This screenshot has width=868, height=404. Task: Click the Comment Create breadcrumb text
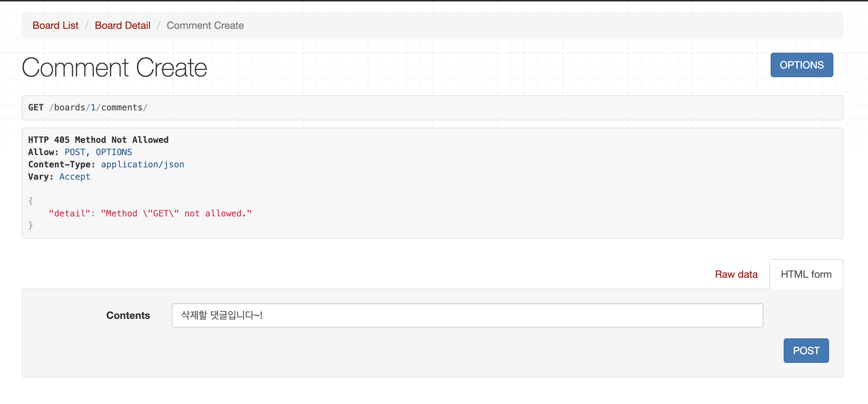(x=205, y=26)
